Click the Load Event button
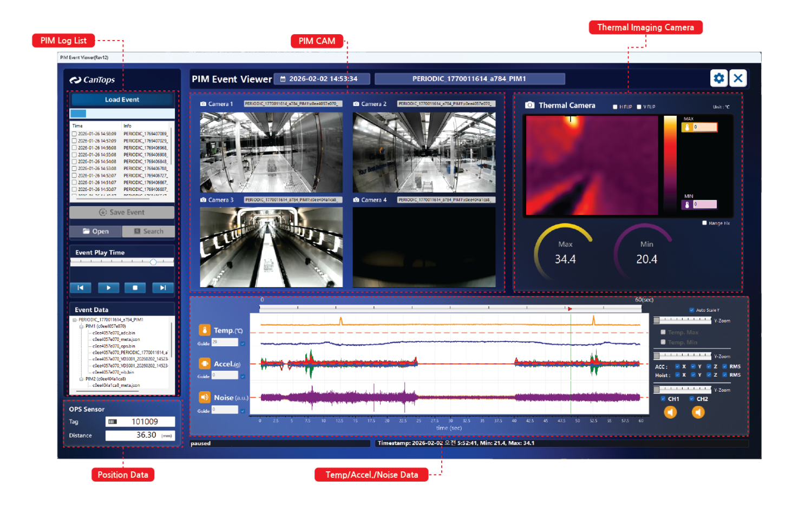This screenshot has width=812, height=507. click(122, 100)
